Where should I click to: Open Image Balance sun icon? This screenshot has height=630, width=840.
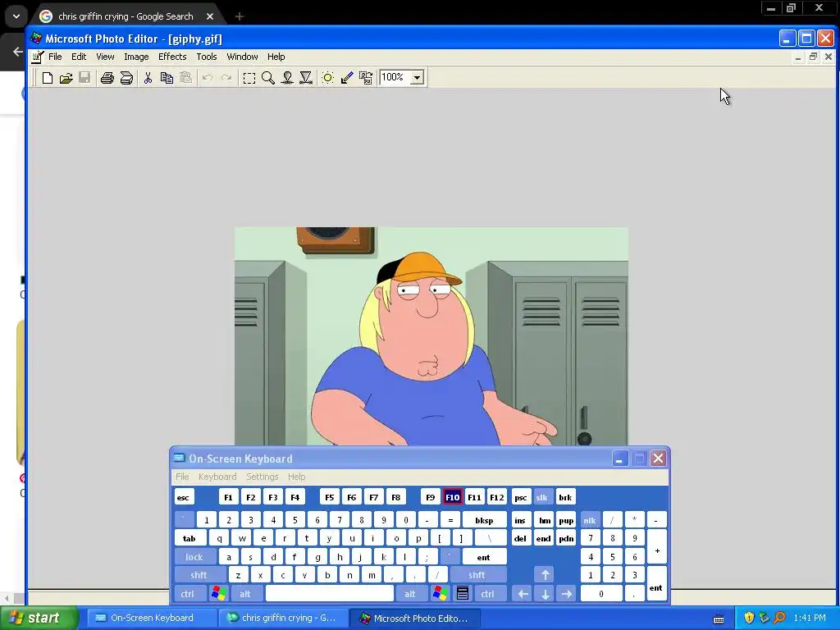click(x=328, y=78)
